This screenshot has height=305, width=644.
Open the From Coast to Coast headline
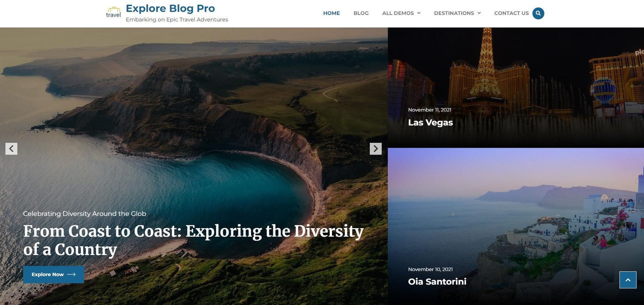[x=193, y=240]
